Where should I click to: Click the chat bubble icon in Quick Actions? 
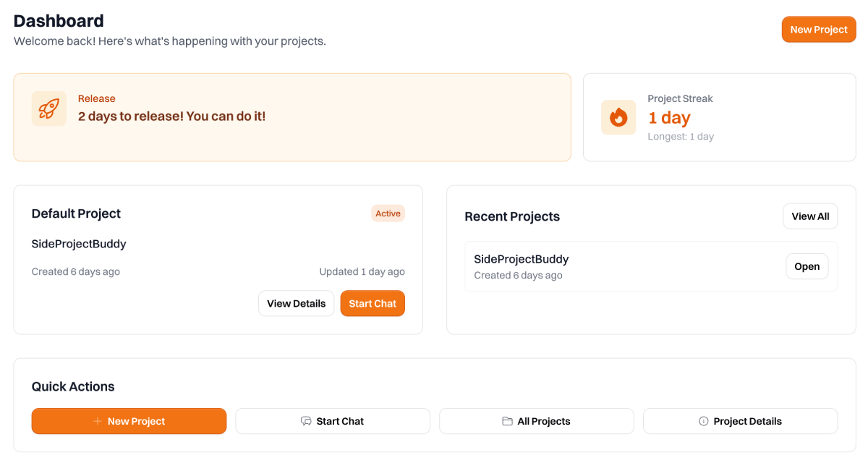coord(306,421)
